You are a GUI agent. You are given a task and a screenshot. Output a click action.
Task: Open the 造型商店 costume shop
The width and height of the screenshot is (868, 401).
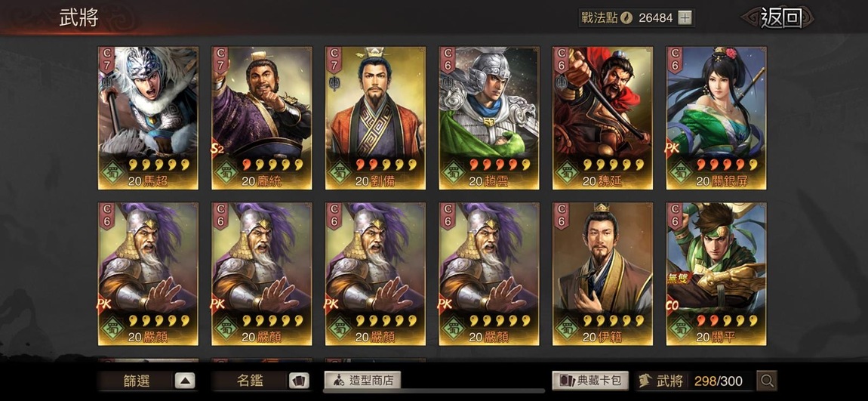pyautogui.click(x=362, y=381)
